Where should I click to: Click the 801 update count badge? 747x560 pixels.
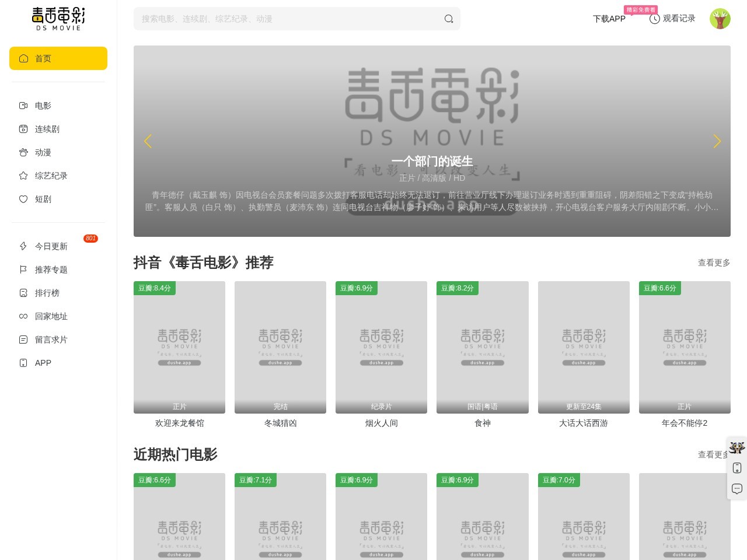pyautogui.click(x=90, y=238)
